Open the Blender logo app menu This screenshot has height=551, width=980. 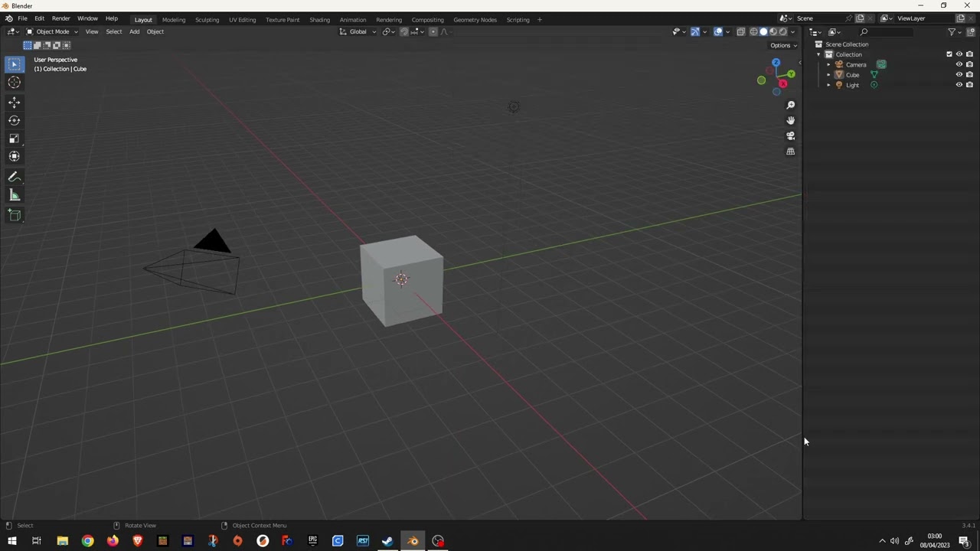(x=8, y=19)
